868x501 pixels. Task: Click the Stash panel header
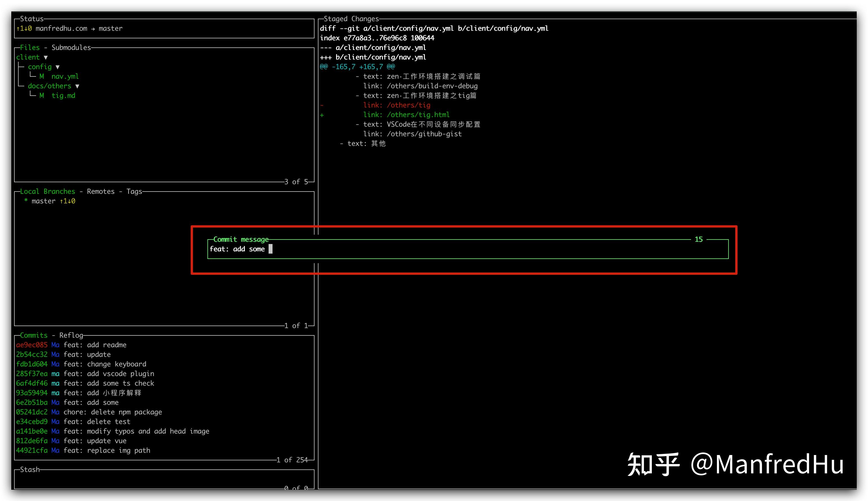click(29, 469)
